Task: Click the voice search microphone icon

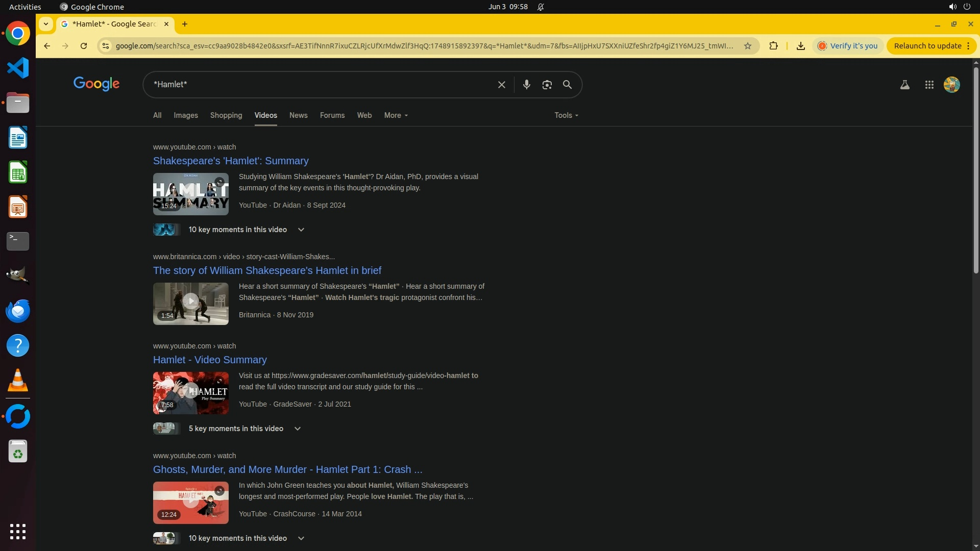Action: [x=526, y=85]
